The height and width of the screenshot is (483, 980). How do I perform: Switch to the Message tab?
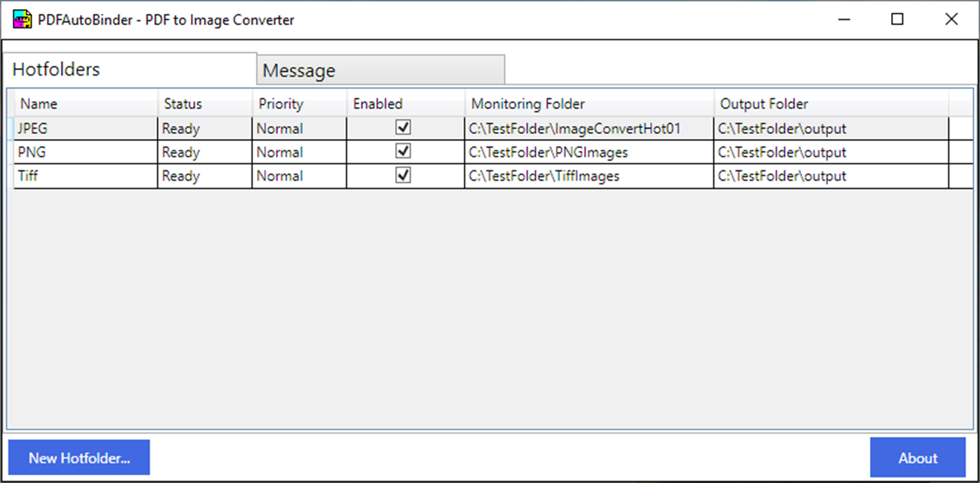[x=298, y=69]
